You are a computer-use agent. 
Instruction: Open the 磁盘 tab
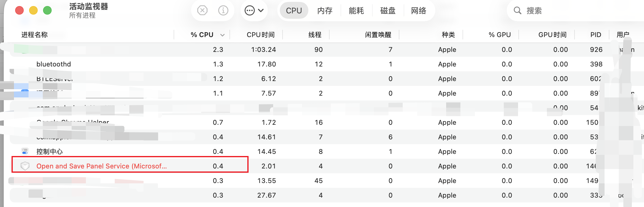pyautogui.click(x=388, y=11)
